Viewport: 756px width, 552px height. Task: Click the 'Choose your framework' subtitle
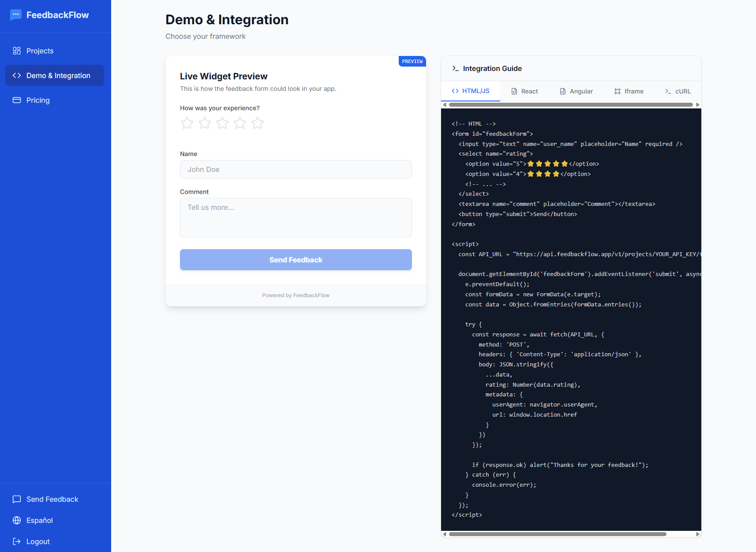point(206,36)
